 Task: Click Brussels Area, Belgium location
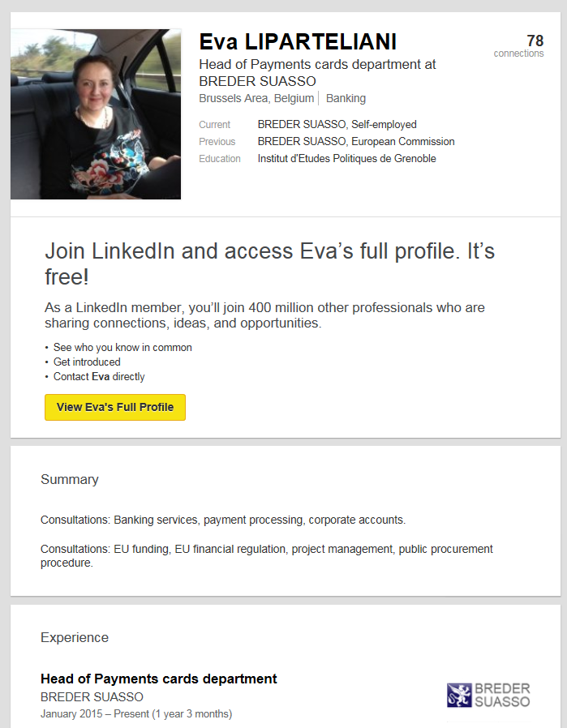coord(256,98)
